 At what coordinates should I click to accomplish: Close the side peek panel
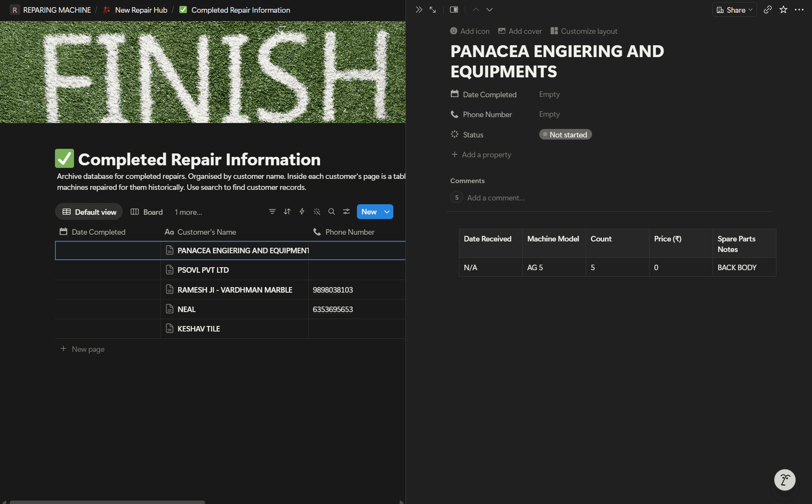(x=419, y=10)
